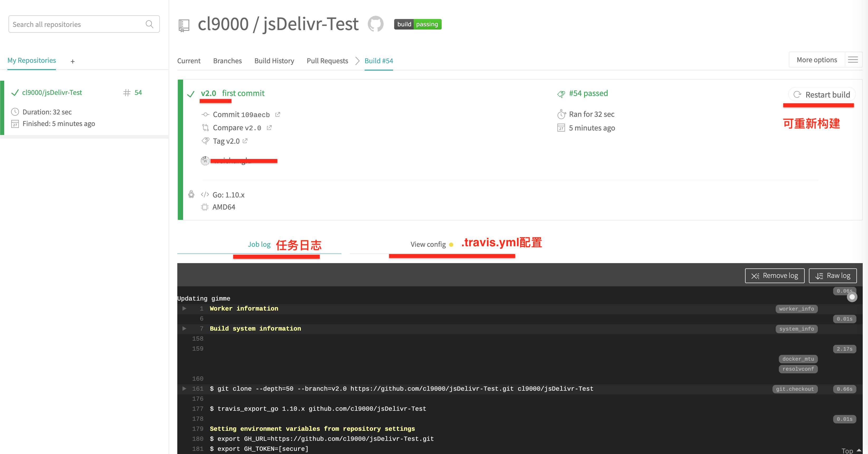Image resolution: width=868 pixels, height=454 pixels.
Task: Click the log follow circle toggle
Action: point(852,297)
